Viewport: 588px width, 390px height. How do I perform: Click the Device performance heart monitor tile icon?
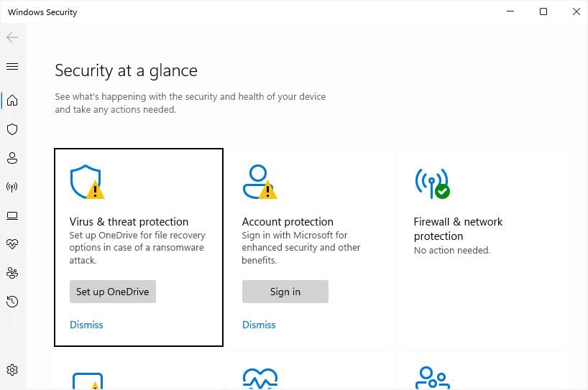260,379
